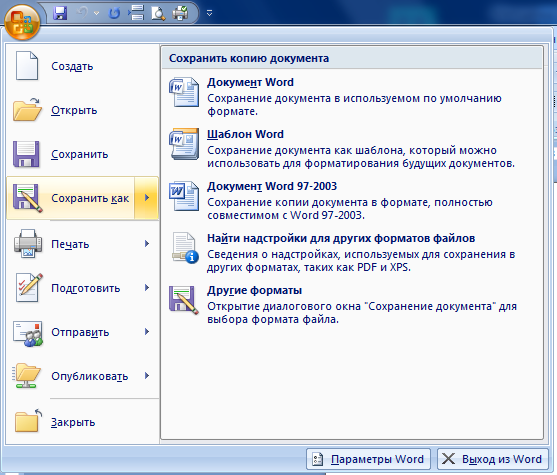Click the Save floppy icon in quick access toolbar
Screen dimensions: 557x475
click(60, 14)
